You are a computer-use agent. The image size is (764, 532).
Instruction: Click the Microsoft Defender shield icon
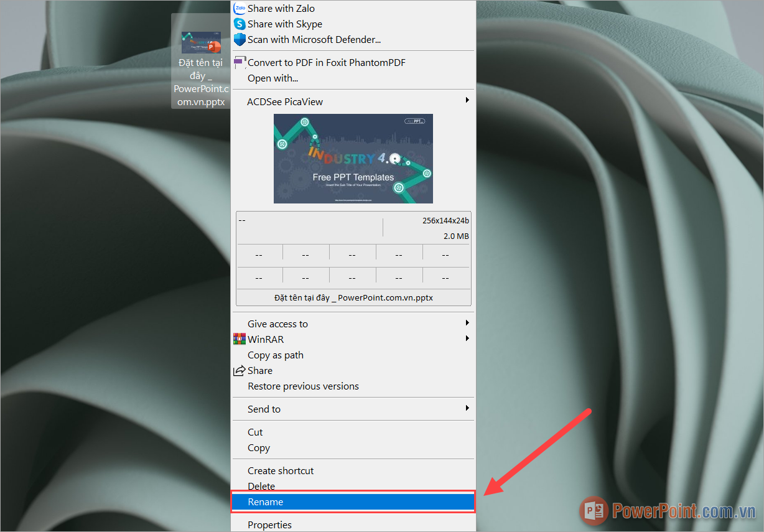[239, 39]
